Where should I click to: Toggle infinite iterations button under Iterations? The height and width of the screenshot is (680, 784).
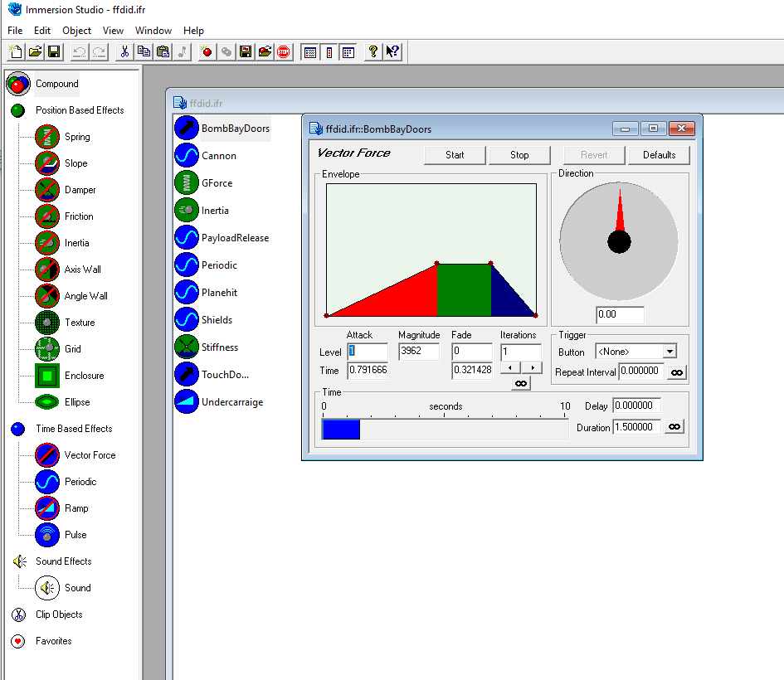[521, 383]
